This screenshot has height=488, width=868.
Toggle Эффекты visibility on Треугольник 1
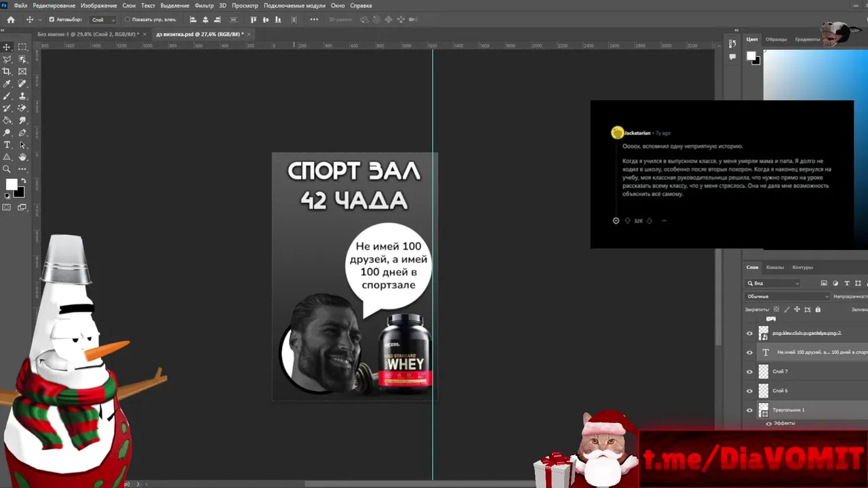[x=768, y=423]
